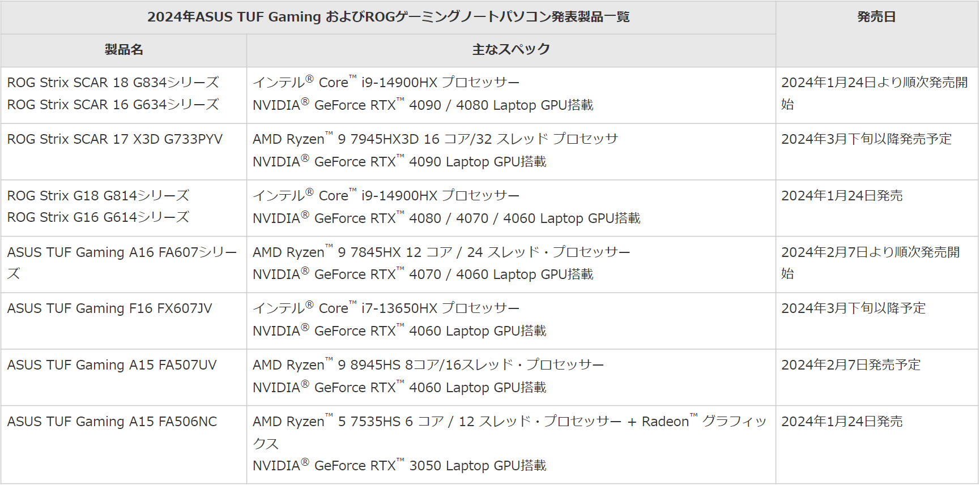Click release date "2024年3月下旬以降発売予定"
980x485 pixels.
point(867,139)
